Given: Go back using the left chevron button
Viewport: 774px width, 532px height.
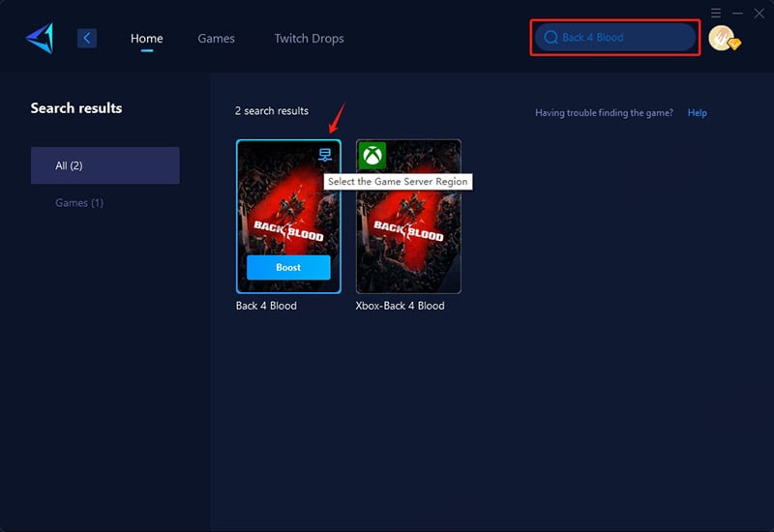Looking at the screenshot, I should [x=87, y=38].
